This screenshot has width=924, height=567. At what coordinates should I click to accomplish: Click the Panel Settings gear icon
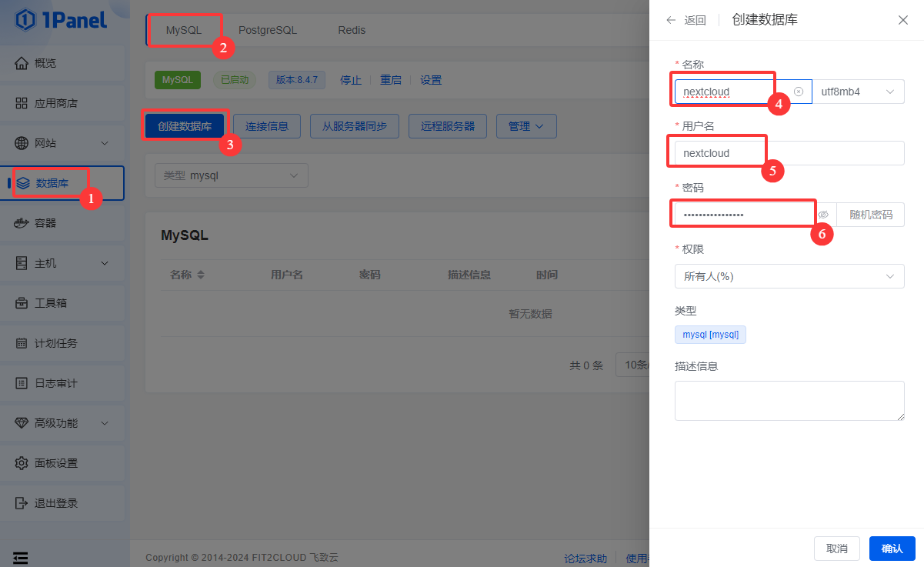22,463
